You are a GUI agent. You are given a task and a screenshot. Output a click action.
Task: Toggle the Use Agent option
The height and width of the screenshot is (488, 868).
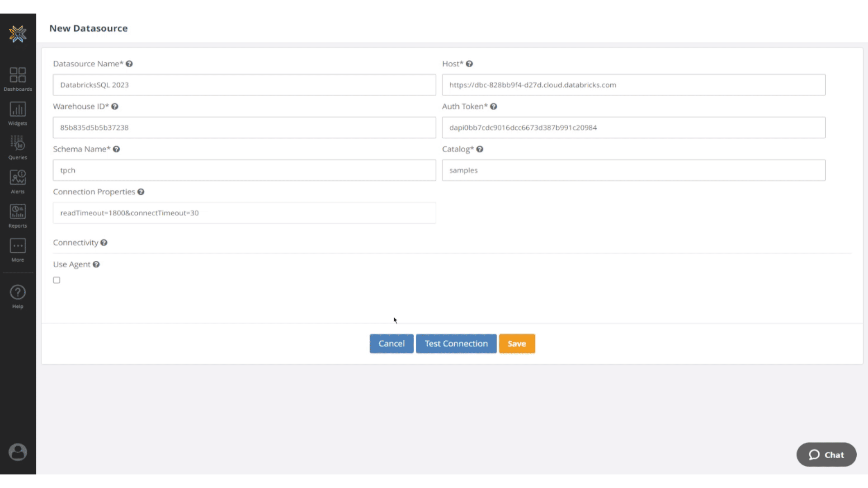point(57,279)
